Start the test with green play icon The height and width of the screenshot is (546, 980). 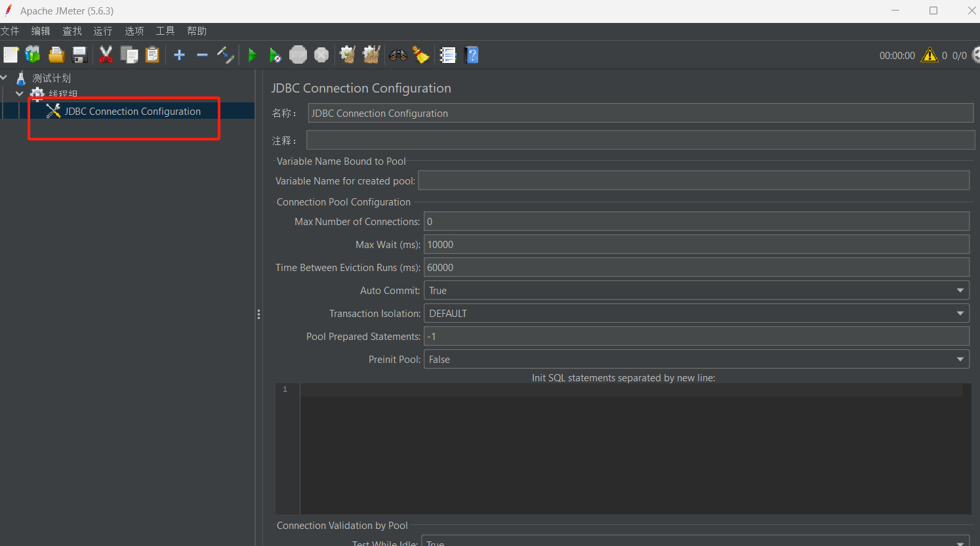[253, 55]
